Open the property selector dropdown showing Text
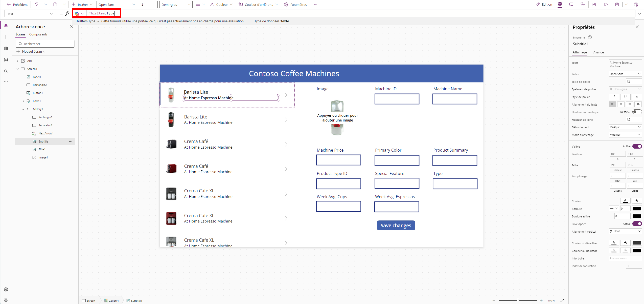The width and height of the screenshot is (644, 304). (x=30, y=14)
